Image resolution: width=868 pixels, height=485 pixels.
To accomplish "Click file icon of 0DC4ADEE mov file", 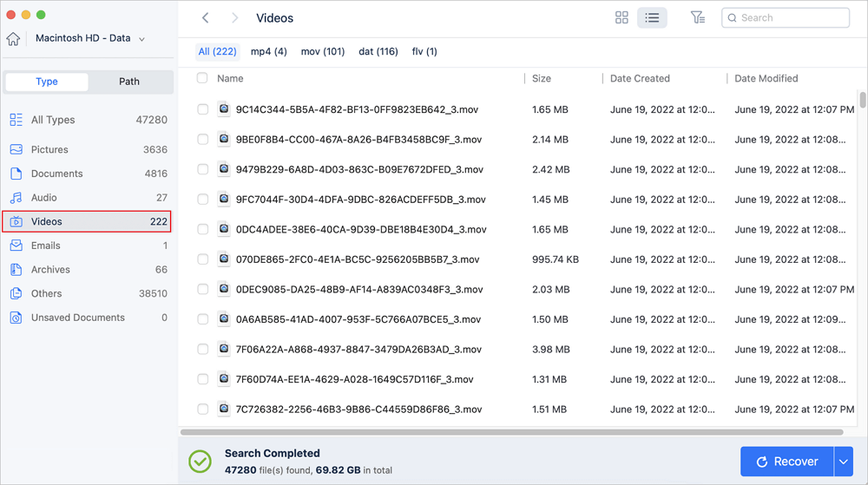I will click(x=224, y=228).
